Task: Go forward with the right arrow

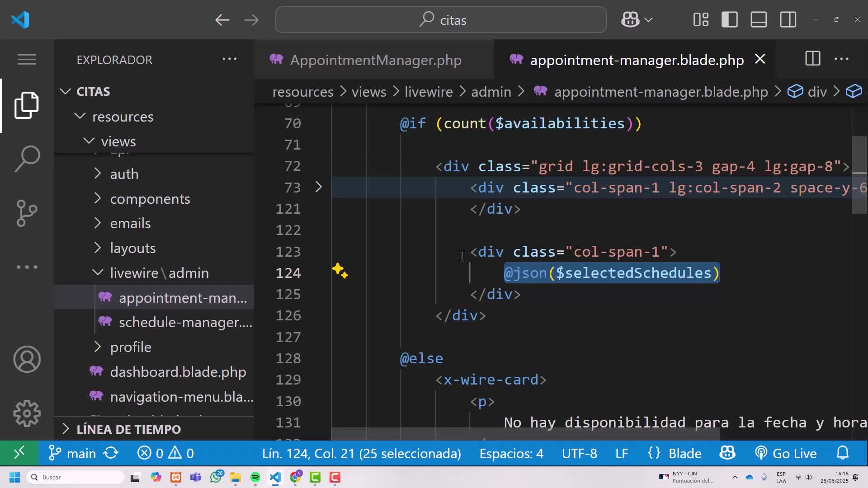Action: click(251, 20)
